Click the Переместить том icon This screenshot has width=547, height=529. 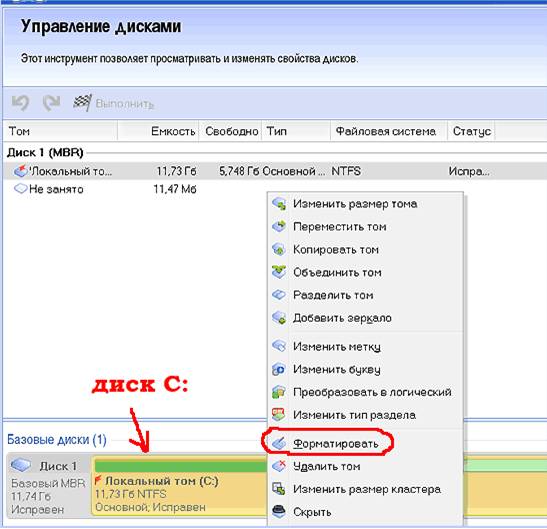[279, 226]
